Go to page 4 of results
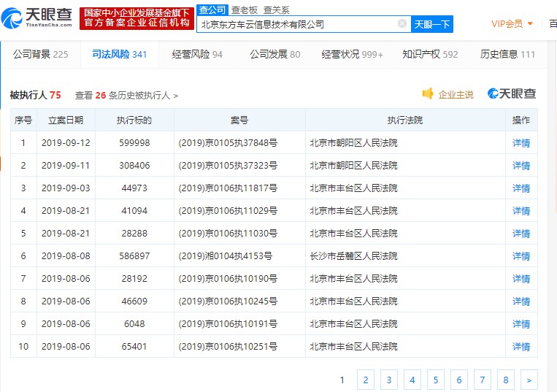Viewport: 557px width, 392px height. tap(412, 380)
